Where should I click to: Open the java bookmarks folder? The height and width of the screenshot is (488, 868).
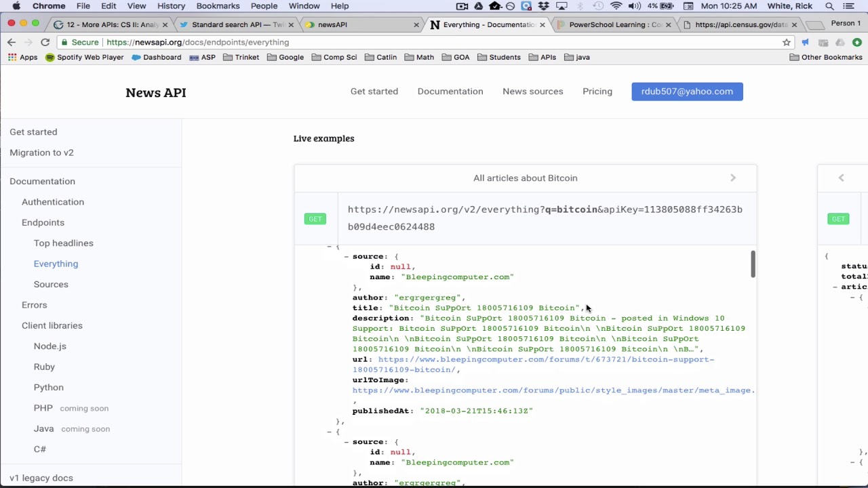577,57
